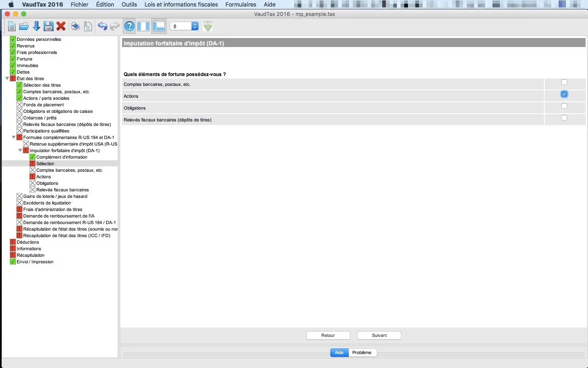
Task: Select Excédents de liquidation item
Action: 47,203
